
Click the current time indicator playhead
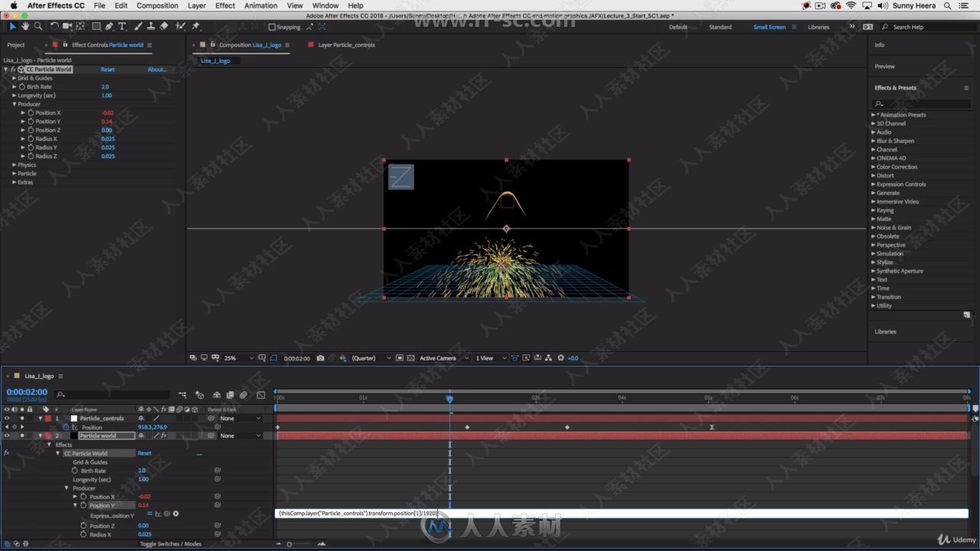pyautogui.click(x=449, y=399)
